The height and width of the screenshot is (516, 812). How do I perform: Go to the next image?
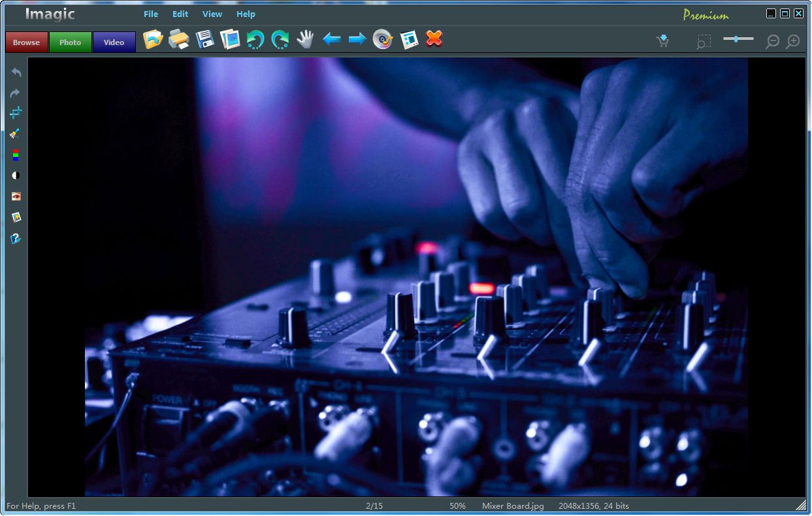(x=357, y=40)
